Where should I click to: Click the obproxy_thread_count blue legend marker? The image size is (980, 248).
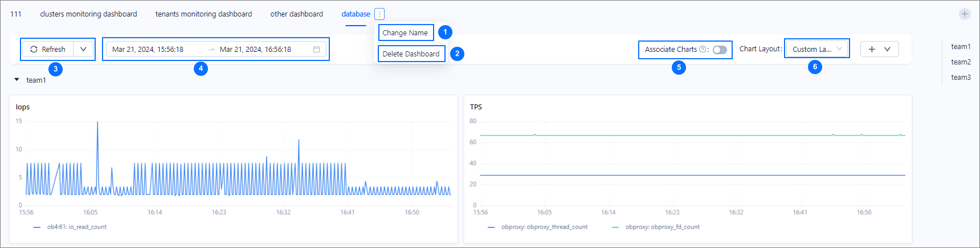(x=491, y=227)
